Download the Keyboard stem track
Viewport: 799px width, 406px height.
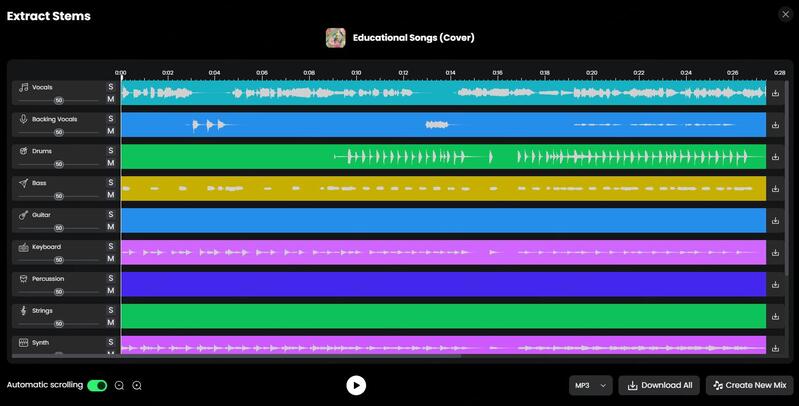pyautogui.click(x=775, y=252)
